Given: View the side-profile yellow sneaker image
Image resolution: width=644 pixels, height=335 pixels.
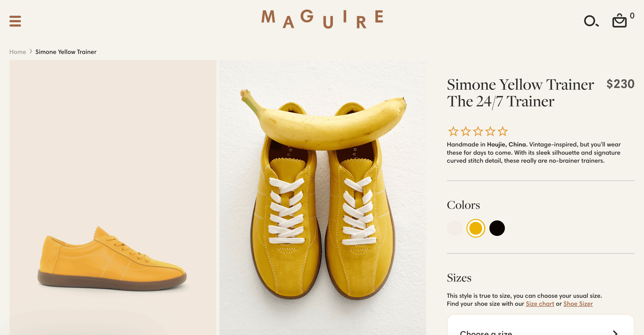Looking at the screenshot, I should [x=113, y=198].
